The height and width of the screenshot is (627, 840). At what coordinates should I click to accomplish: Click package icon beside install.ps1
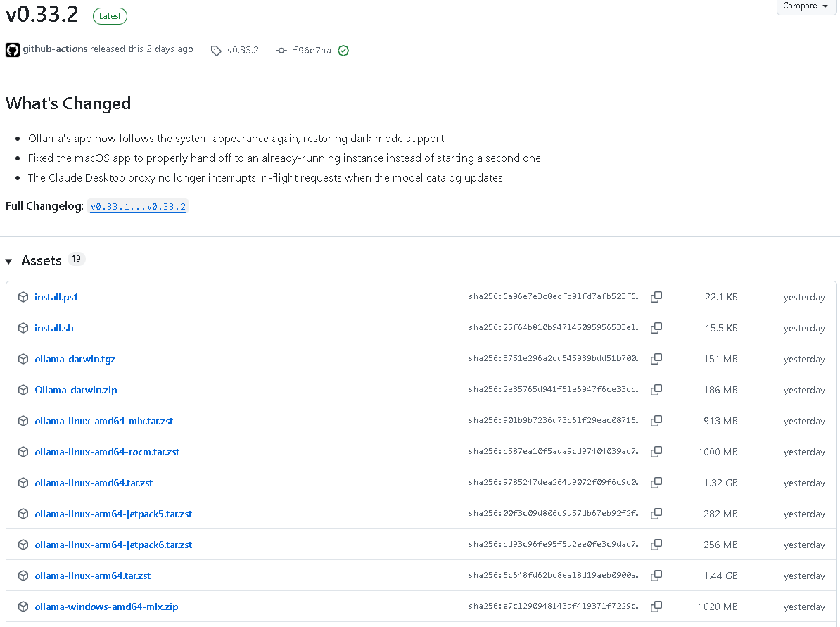pyautogui.click(x=23, y=297)
